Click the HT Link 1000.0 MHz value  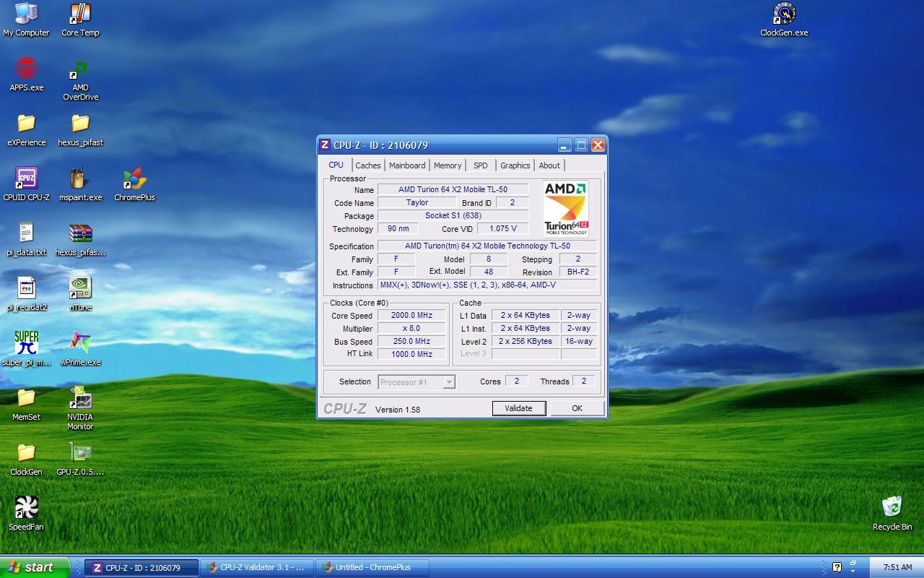[x=411, y=354]
